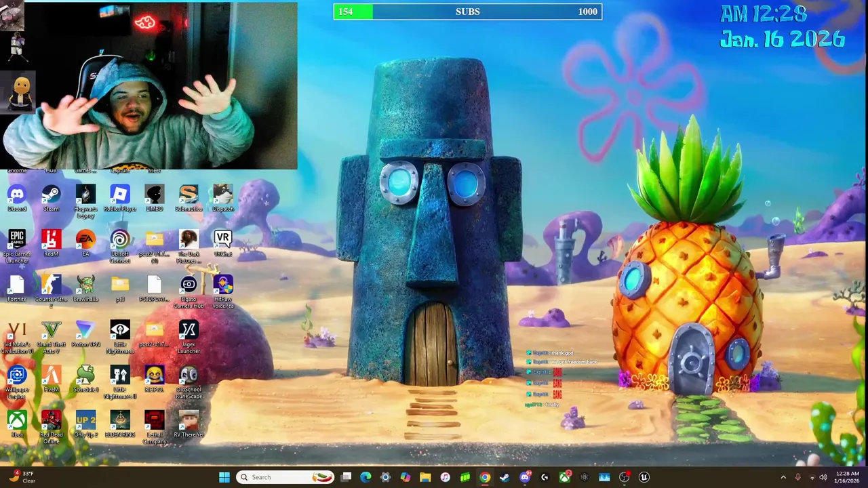Screen dimensions: 868x488
Task: Select the RV There Yet icon
Action: [x=189, y=424]
